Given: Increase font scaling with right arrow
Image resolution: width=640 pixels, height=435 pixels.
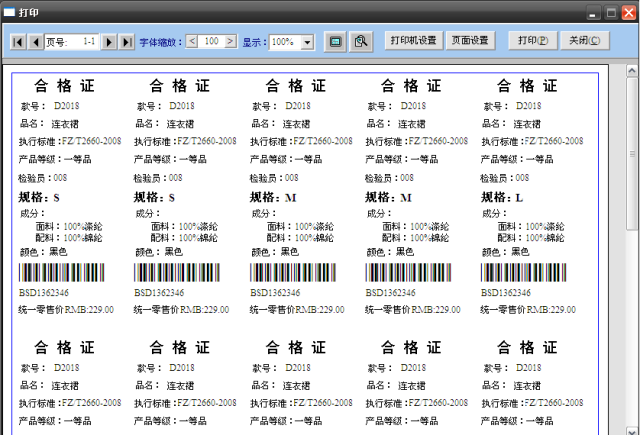Looking at the screenshot, I should [x=230, y=42].
